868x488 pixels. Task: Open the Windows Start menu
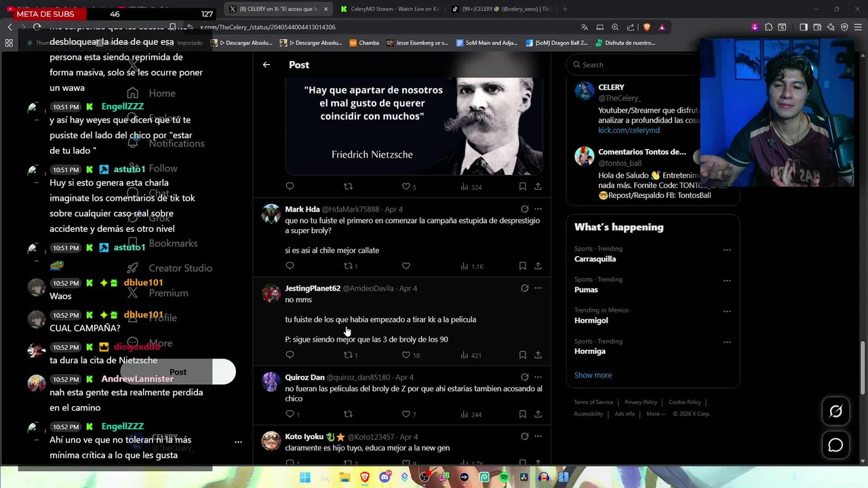304,477
